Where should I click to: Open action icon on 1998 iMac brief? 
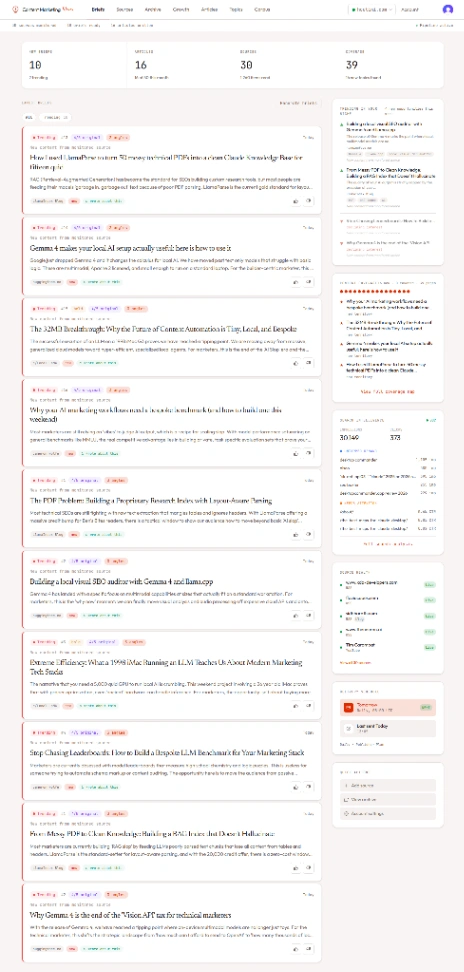(309, 705)
